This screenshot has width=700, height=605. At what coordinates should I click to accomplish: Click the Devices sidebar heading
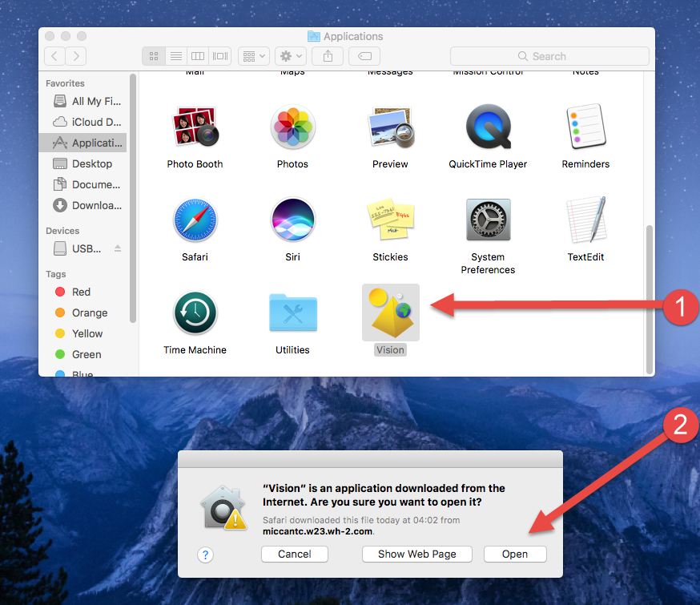[x=62, y=231]
